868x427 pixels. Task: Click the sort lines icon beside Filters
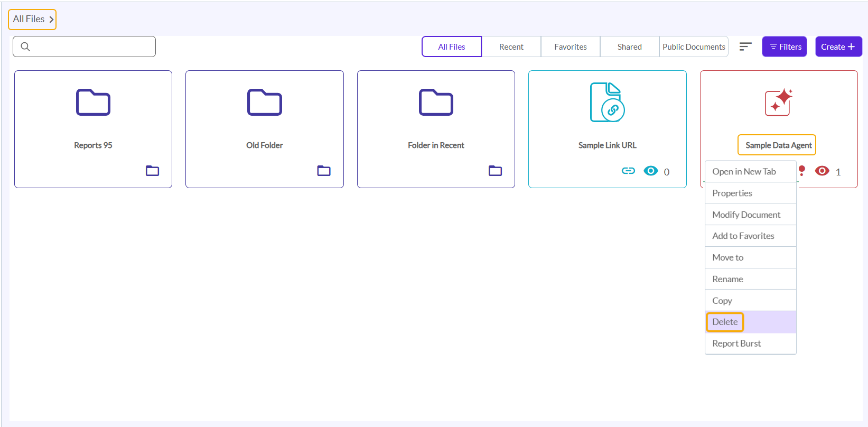(745, 47)
